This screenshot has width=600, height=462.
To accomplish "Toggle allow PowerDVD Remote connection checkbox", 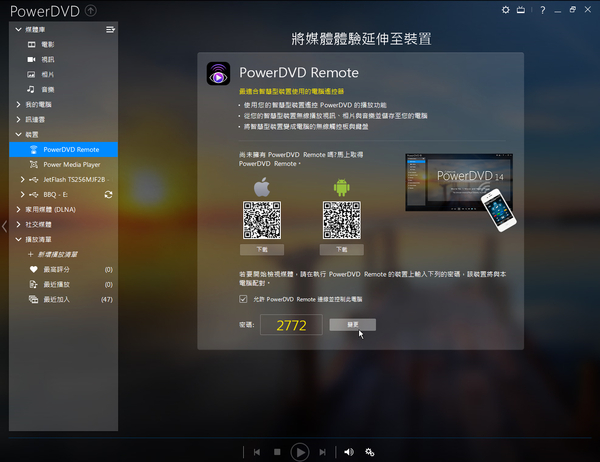I will 243,299.
